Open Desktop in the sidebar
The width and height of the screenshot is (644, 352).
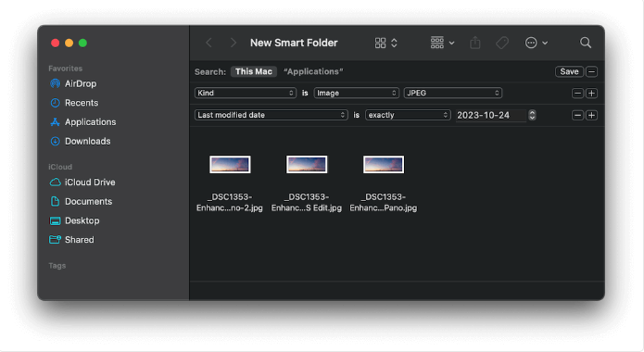[x=74, y=220]
